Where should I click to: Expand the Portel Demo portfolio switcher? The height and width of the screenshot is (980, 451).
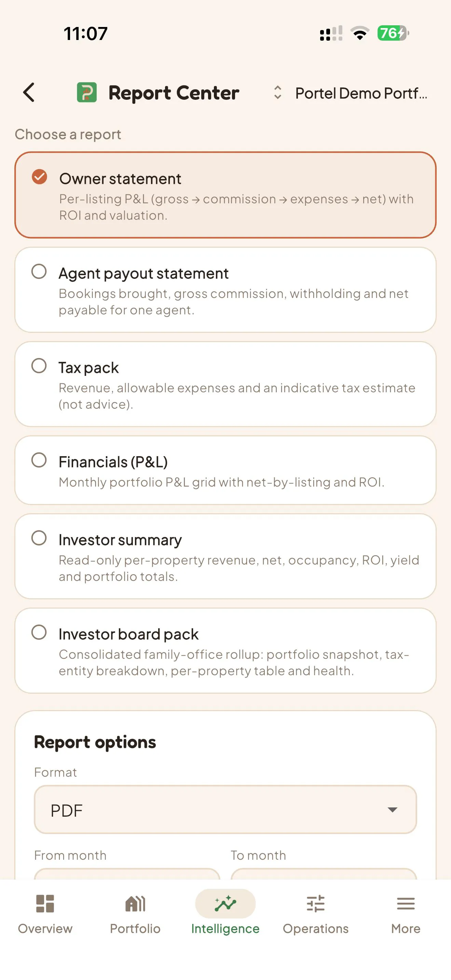pos(350,93)
